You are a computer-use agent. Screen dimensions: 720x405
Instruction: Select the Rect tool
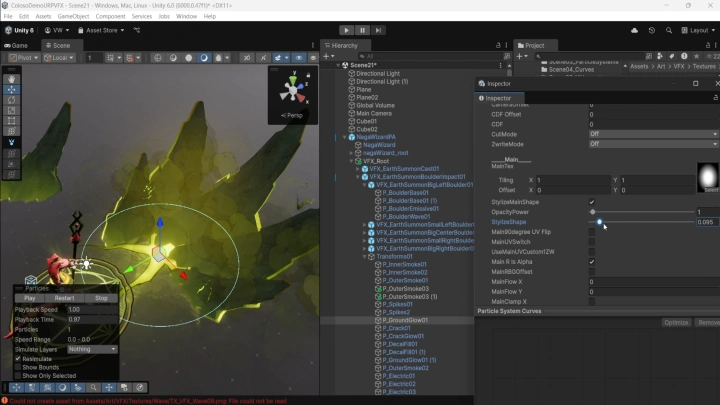(x=11, y=121)
